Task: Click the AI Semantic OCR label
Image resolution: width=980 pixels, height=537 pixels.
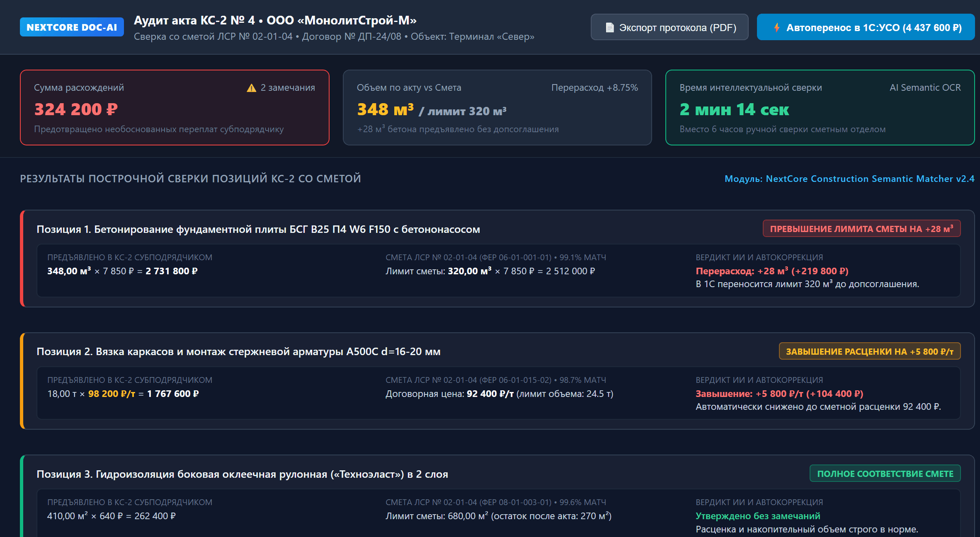Action: point(925,87)
